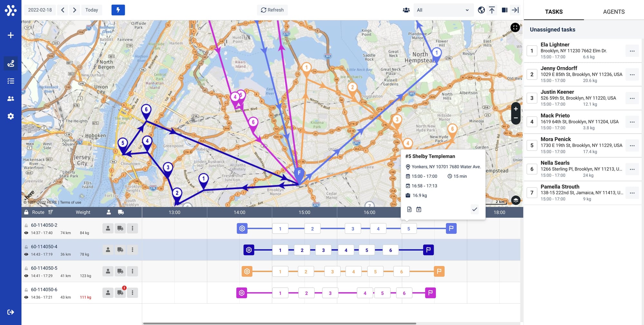Screen dimensions: 644x325
Task: Select unassigned task Justin Keener
Action: coord(582,98)
